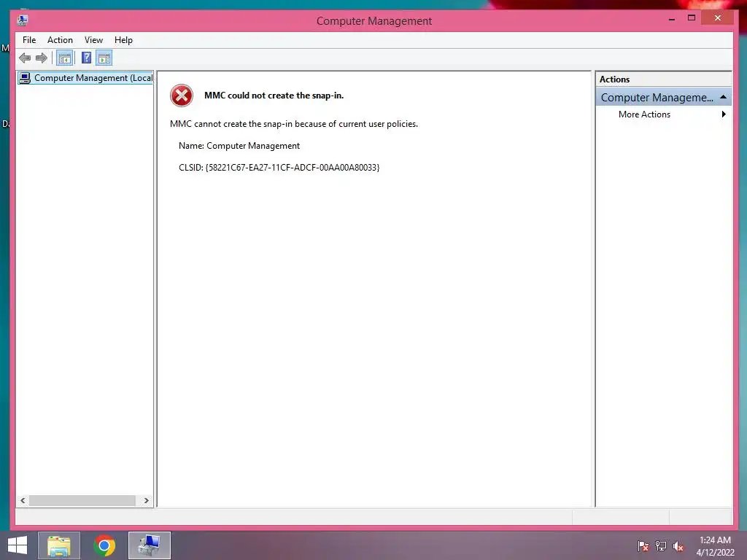Expand the More Actions submenu arrow
This screenshot has height=560, width=747.
click(x=724, y=114)
